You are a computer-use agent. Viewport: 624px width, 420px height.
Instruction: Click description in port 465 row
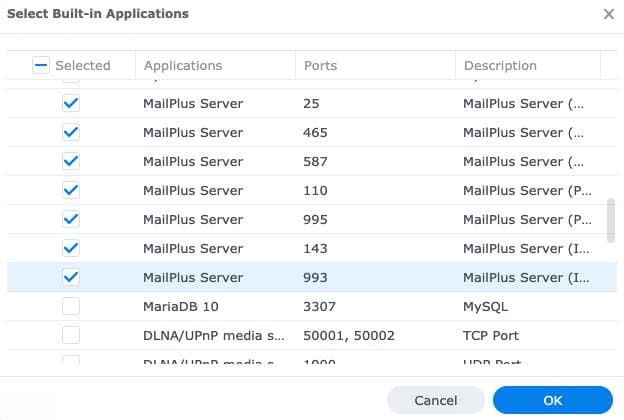pos(523,133)
